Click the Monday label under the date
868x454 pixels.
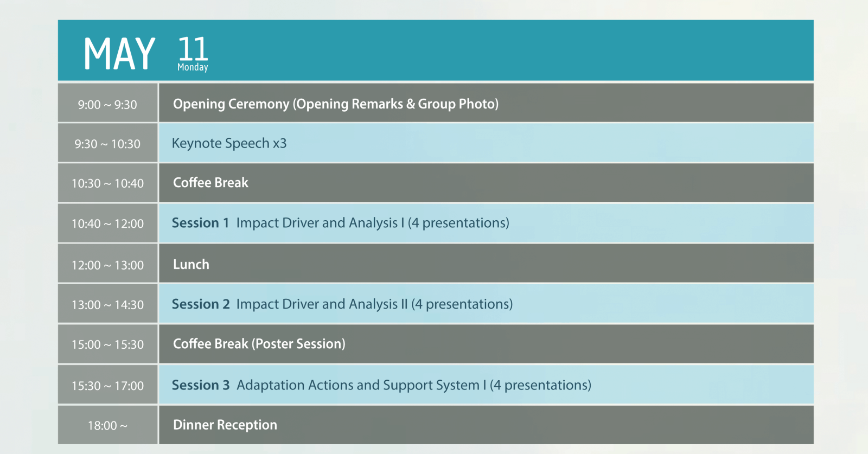[193, 67]
